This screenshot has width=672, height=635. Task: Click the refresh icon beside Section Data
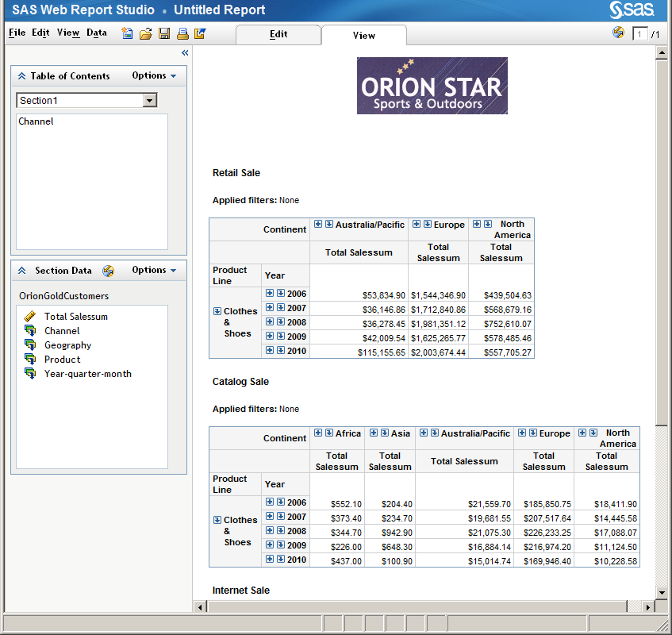[108, 271]
